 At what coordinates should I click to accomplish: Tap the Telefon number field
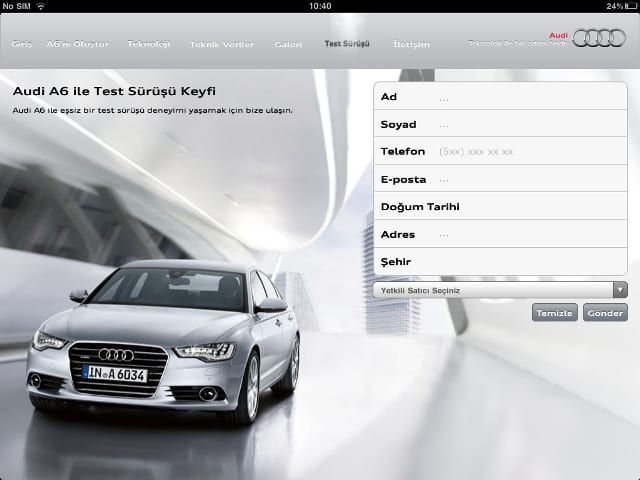point(500,151)
